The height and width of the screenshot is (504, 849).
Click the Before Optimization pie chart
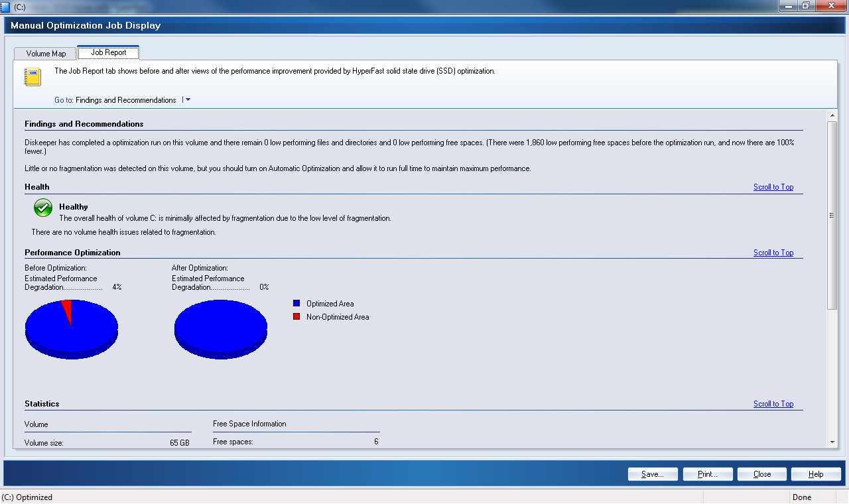(x=72, y=329)
